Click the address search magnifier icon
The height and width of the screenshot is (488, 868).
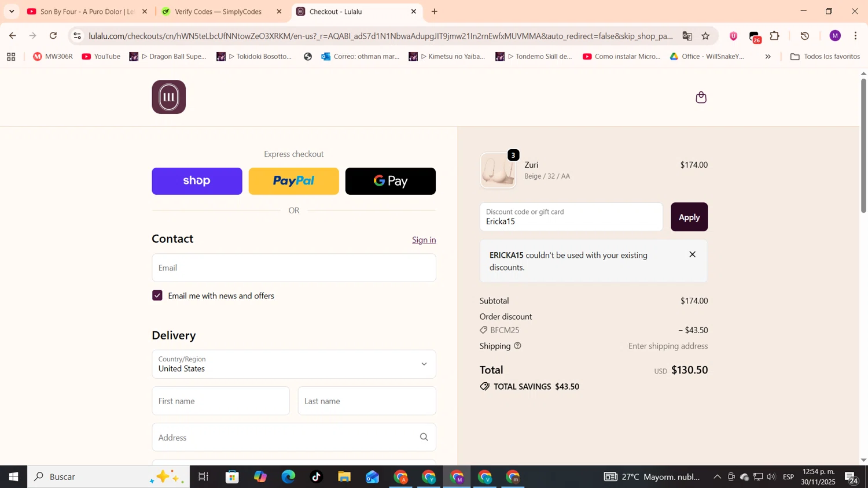click(x=424, y=437)
